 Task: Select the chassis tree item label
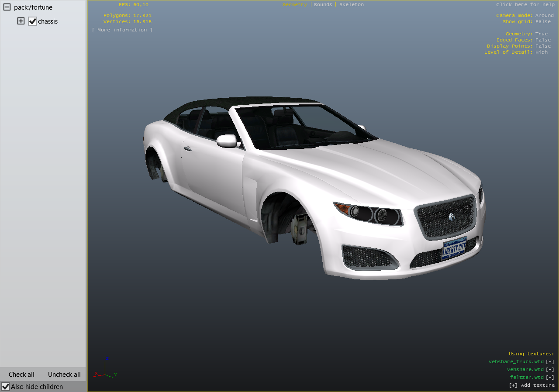[48, 21]
